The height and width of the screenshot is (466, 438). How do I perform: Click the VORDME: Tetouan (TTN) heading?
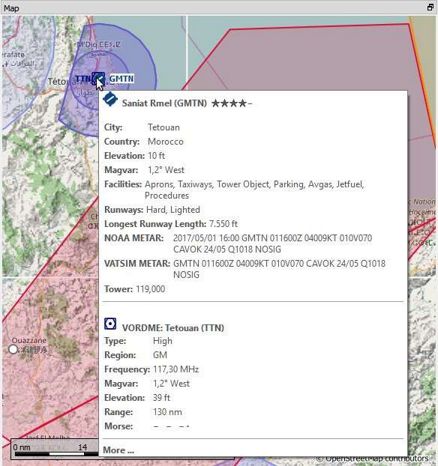173,328
